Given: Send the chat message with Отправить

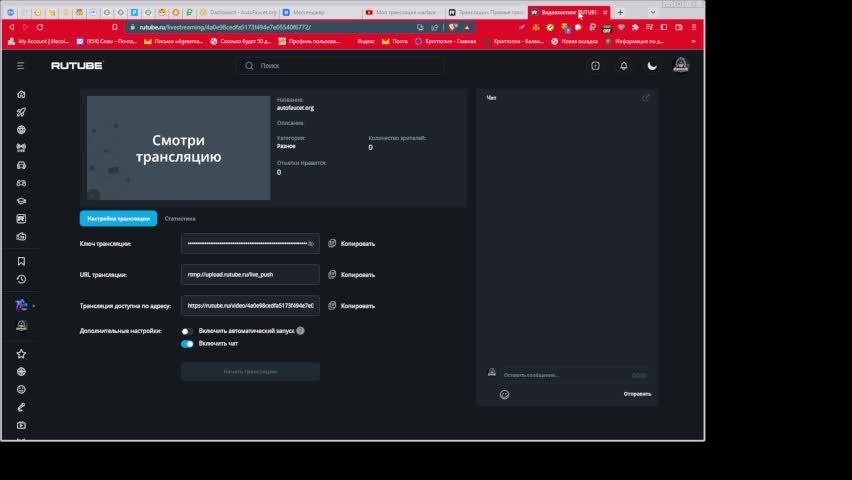Looking at the screenshot, I should [x=637, y=394].
